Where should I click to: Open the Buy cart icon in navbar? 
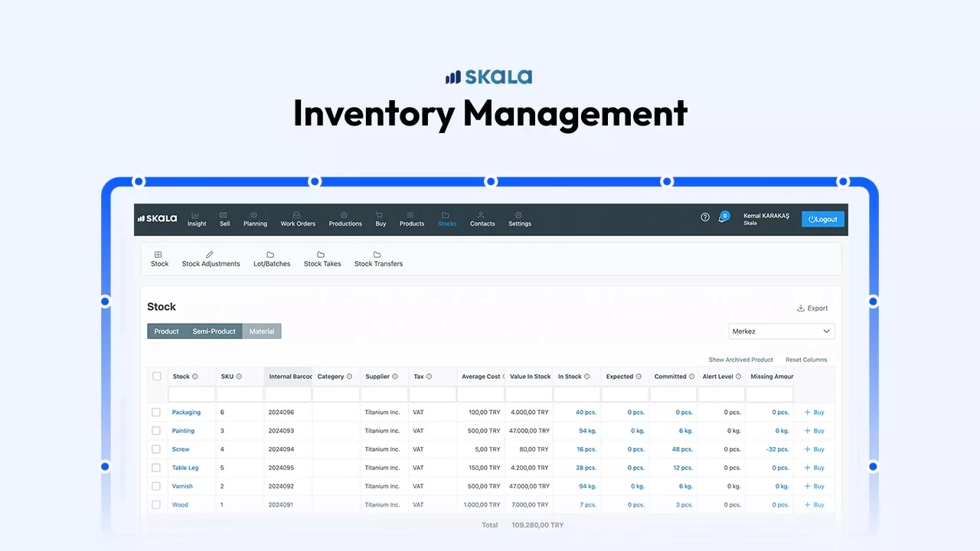[381, 215]
